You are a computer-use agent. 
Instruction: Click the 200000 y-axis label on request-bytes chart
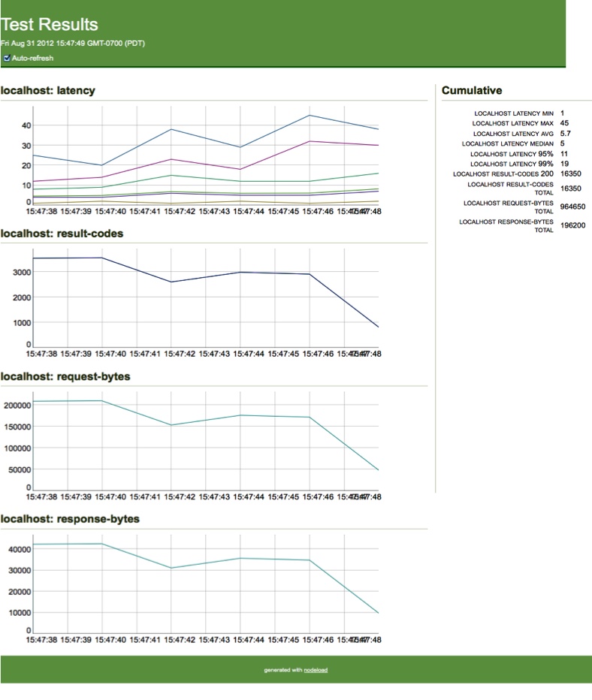[x=17, y=406]
